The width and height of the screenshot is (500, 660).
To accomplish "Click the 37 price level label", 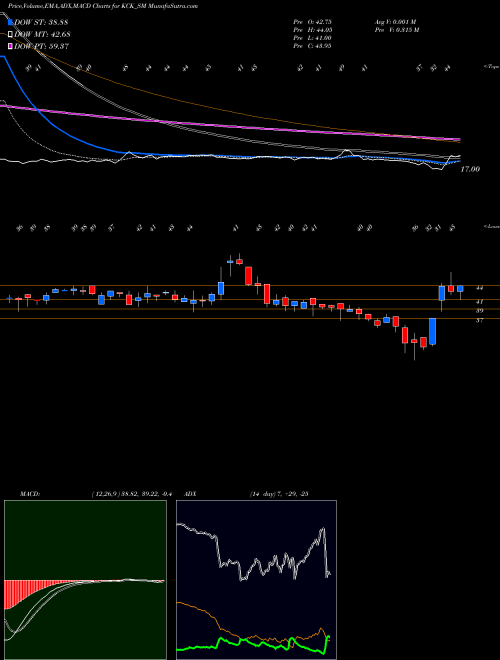I will 479,320.
